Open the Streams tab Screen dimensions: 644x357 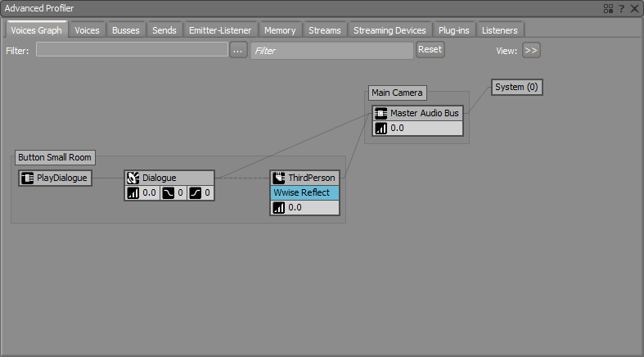325,30
